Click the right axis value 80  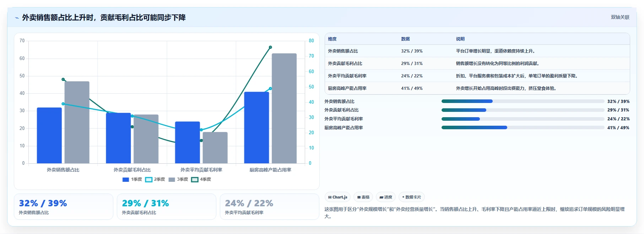click(311, 41)
